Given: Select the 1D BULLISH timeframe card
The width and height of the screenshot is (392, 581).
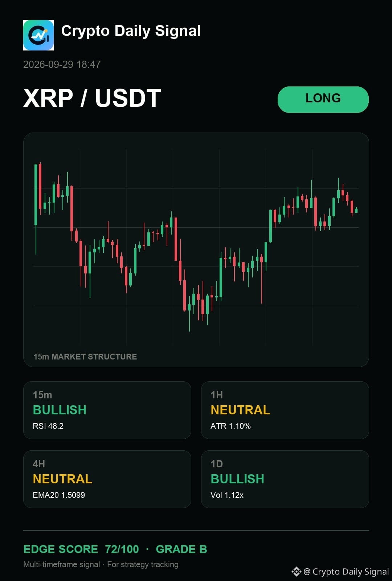Looking at the screenshot, I should coord(285,479).
